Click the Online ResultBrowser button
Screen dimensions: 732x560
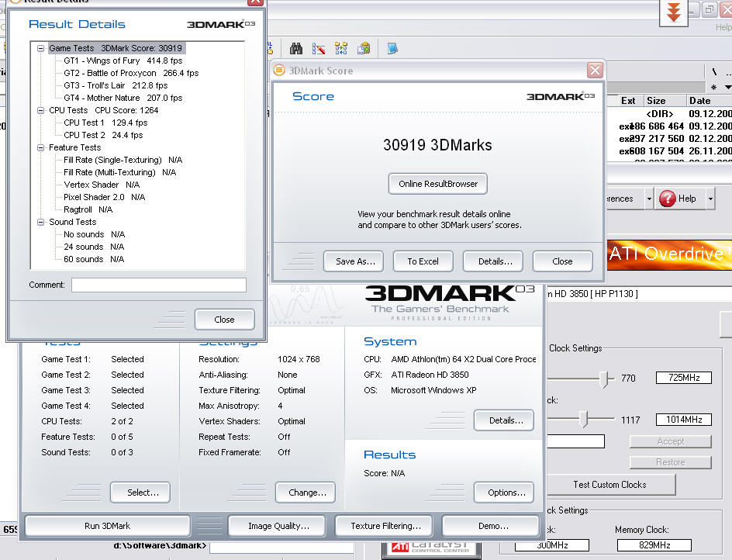pyautogui.click(x=438, y=184)
